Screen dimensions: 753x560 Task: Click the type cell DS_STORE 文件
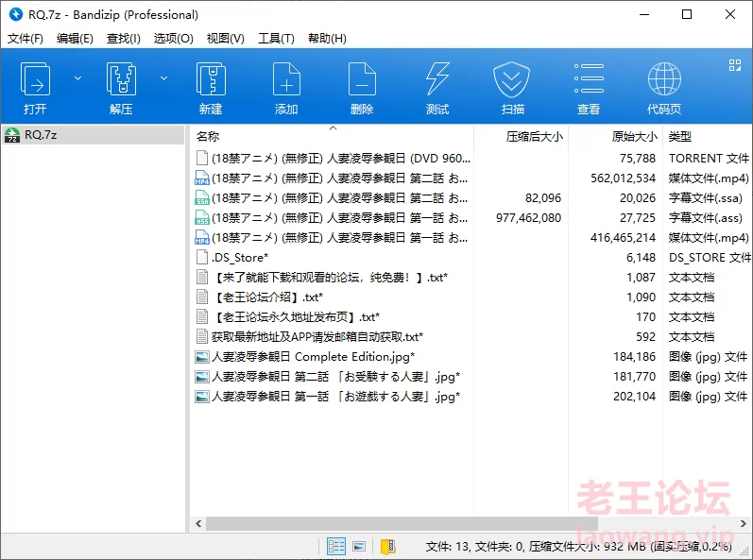tap(710, 258)
